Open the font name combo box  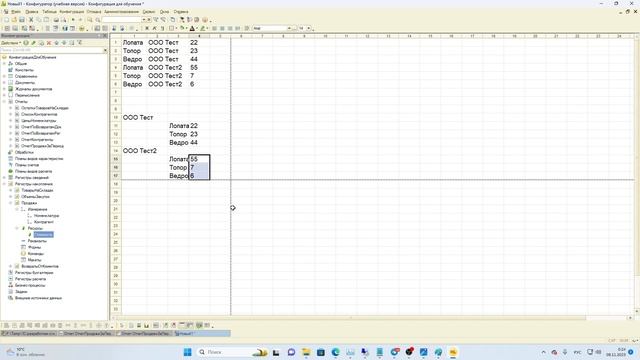[x=272, y=28]
